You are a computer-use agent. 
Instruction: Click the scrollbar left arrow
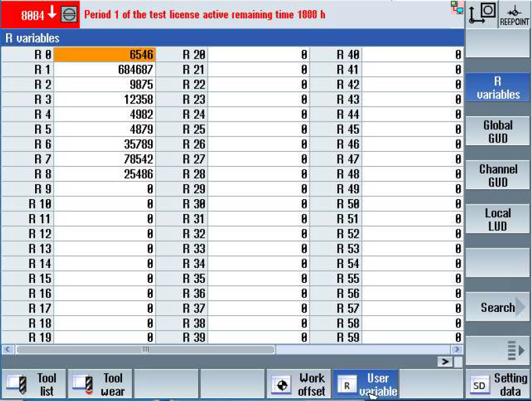coord(8,349)
